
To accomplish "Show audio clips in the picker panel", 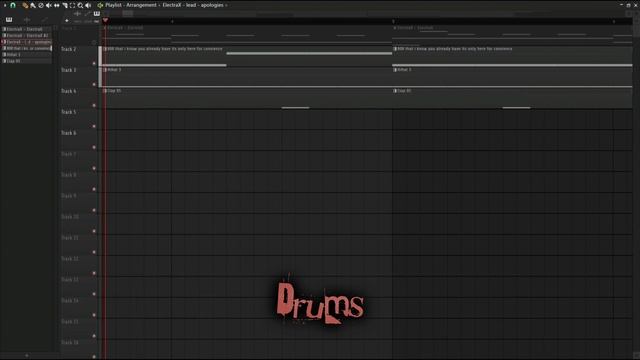I will 27,20.
